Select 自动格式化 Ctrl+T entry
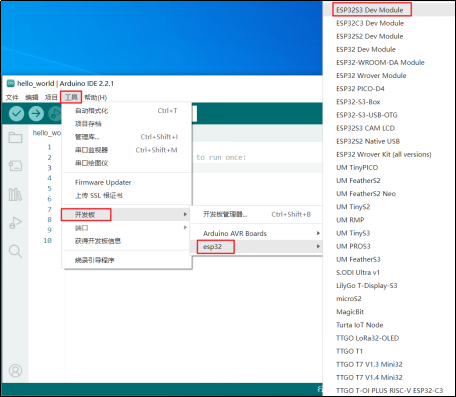This screenshot has height=397, width=456. point(127,111)
